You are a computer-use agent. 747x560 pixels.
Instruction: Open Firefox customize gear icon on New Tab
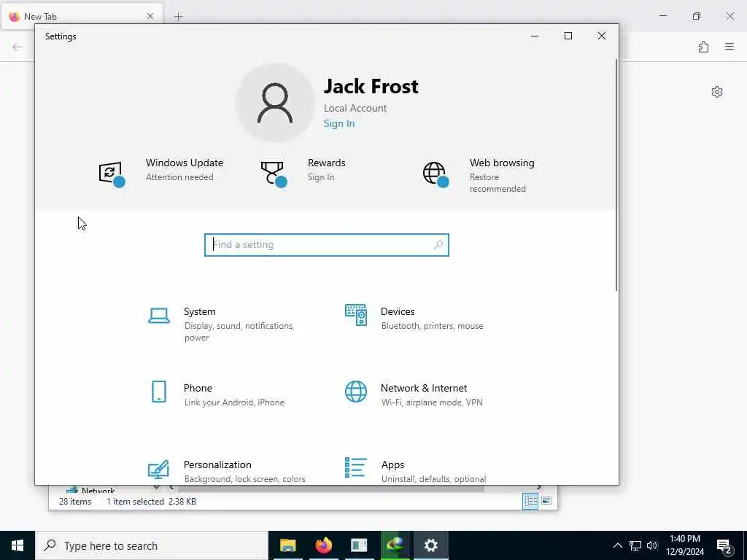717,92
